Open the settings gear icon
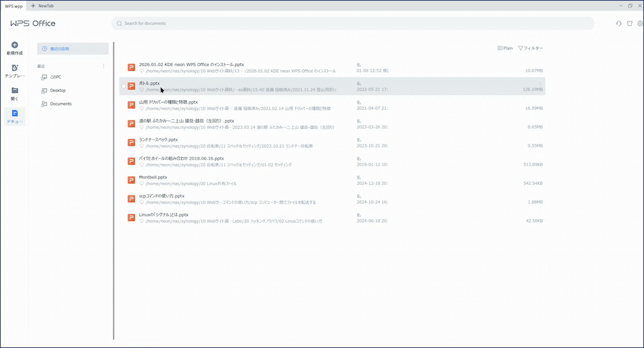Image resolution: width=644 pixels, height=348 pixels. (x=640, y=24)
